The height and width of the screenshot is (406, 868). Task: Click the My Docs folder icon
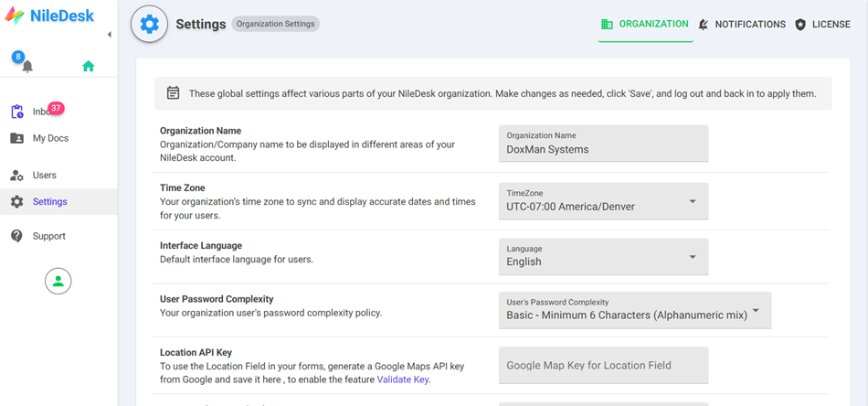point(16,138)
